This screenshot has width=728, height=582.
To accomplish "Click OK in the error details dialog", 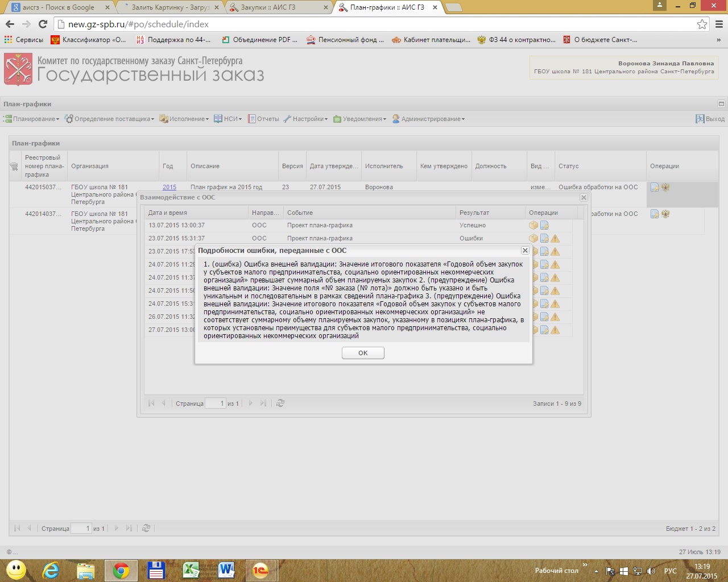I will click(x=363, y=353).
